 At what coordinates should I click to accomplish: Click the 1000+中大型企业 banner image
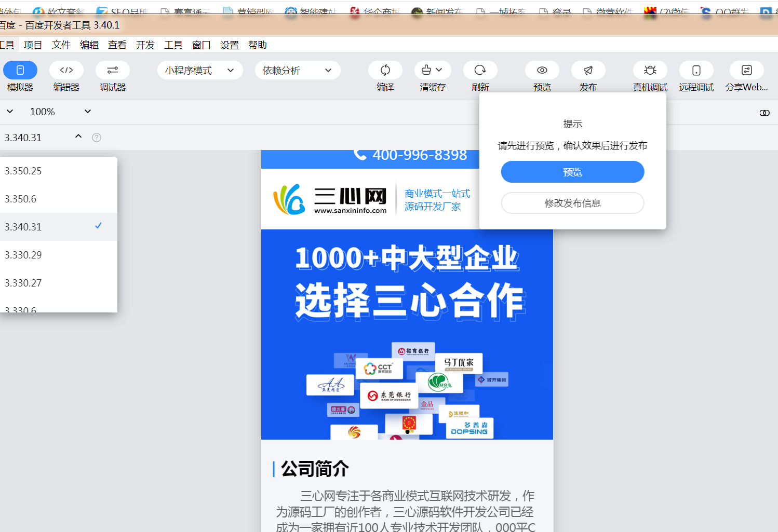point(407,335)
